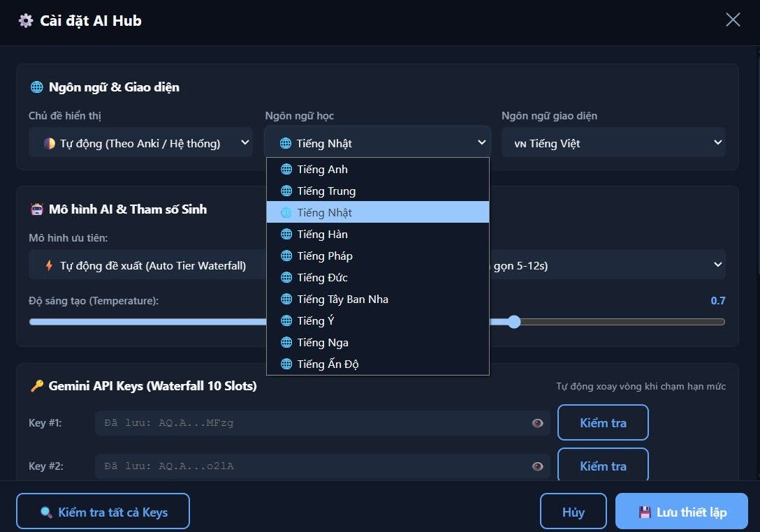The height and width of the screenshot is (532, 760).
Task: Click Kiểm tra tất cả Keys button
Action: pyautogui.click(x=103, y=511)
